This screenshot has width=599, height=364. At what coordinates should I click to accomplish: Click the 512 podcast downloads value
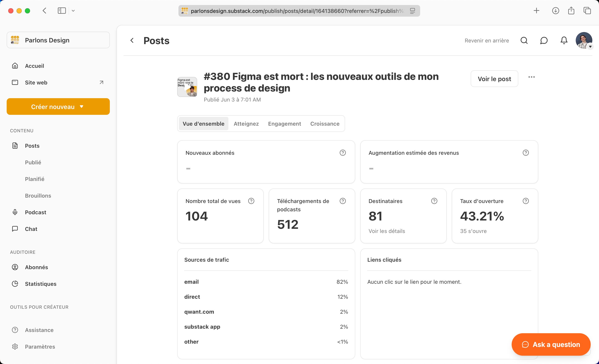coord(288,224)
